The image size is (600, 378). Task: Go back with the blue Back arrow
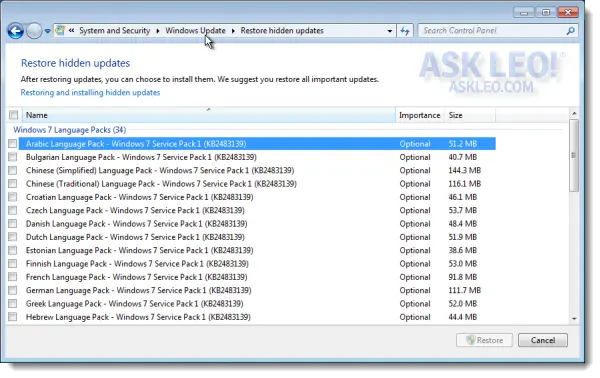pos(16,31)
